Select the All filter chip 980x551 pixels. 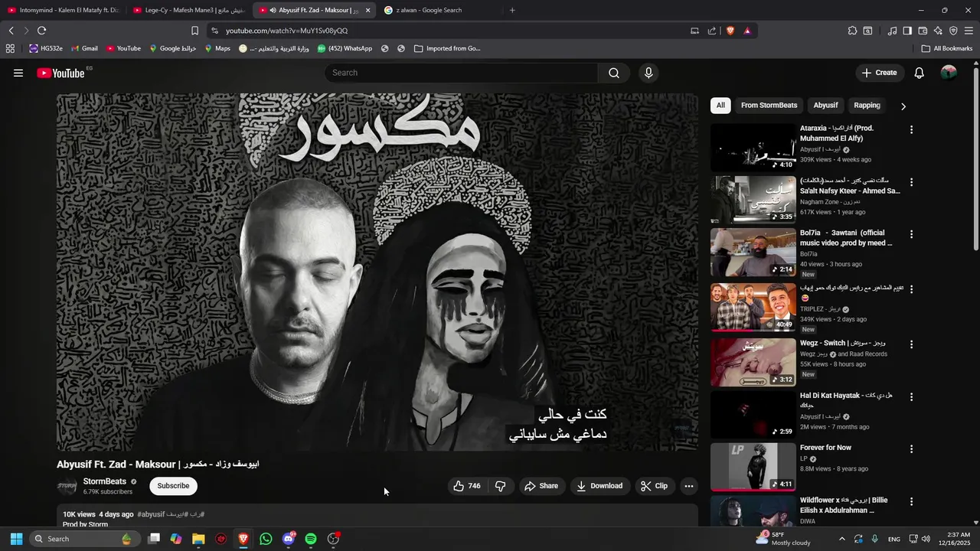(x=720, y=106)
